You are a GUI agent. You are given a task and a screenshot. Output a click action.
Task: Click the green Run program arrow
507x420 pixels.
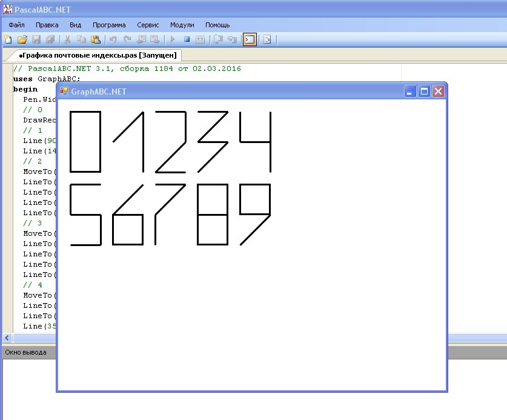173,40
